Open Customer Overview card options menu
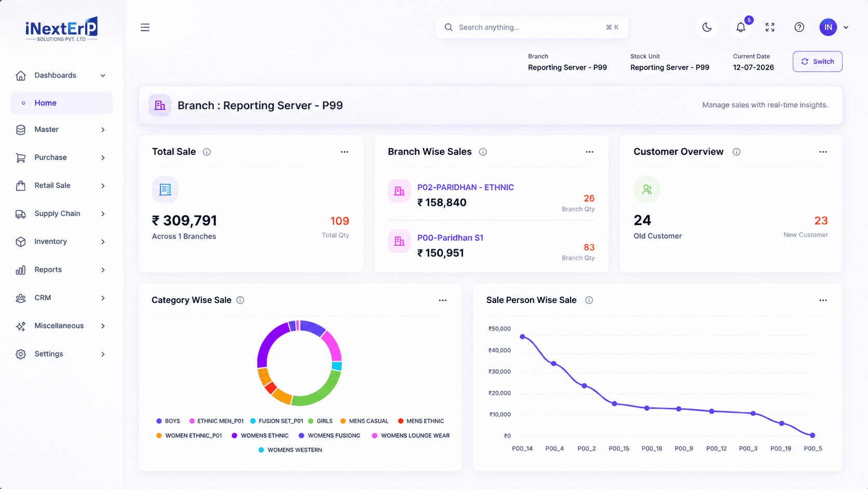The image size is (868, 489). pos(823,152)
